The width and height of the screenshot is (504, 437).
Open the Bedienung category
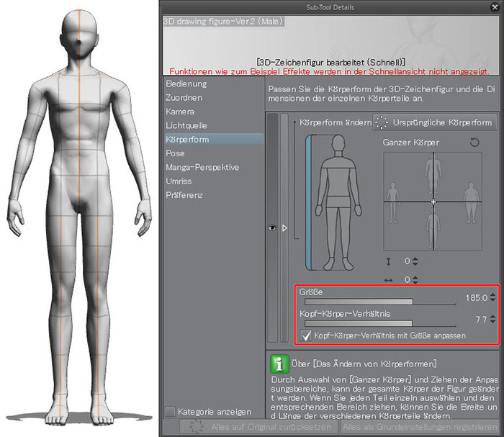pos(186,84)
